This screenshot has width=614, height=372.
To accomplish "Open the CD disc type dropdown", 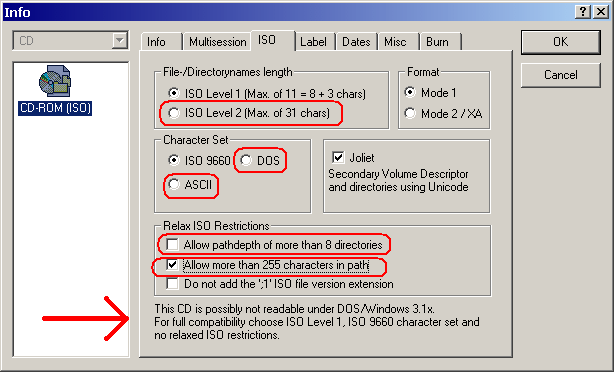I will coord(120,40).
